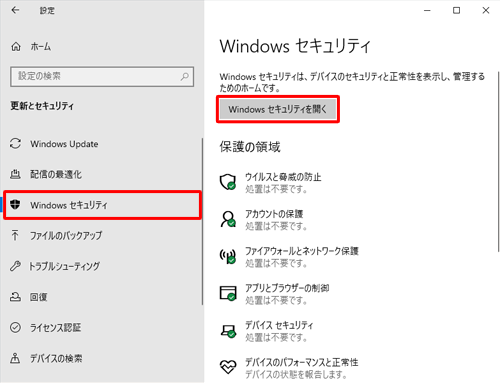Click the ライセンス認証 checkmark icon

[x=15, y=327]
